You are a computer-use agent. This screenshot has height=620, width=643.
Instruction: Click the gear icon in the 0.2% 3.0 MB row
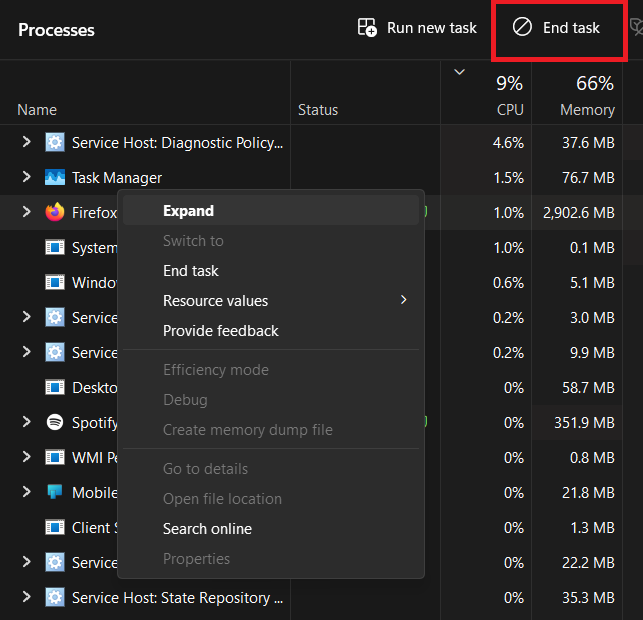[x=55, y=317]
